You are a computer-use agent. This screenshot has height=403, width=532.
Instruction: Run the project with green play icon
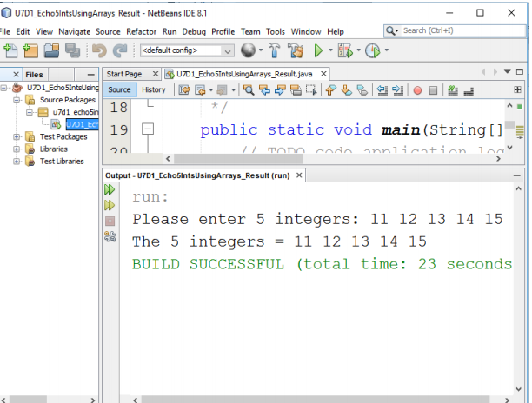coord(318,51)
